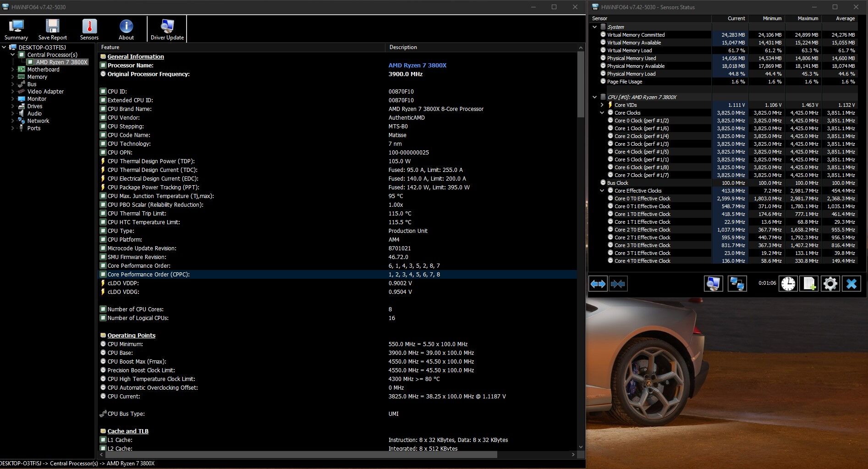Expand the Motherboard tree node

[12, 70]
